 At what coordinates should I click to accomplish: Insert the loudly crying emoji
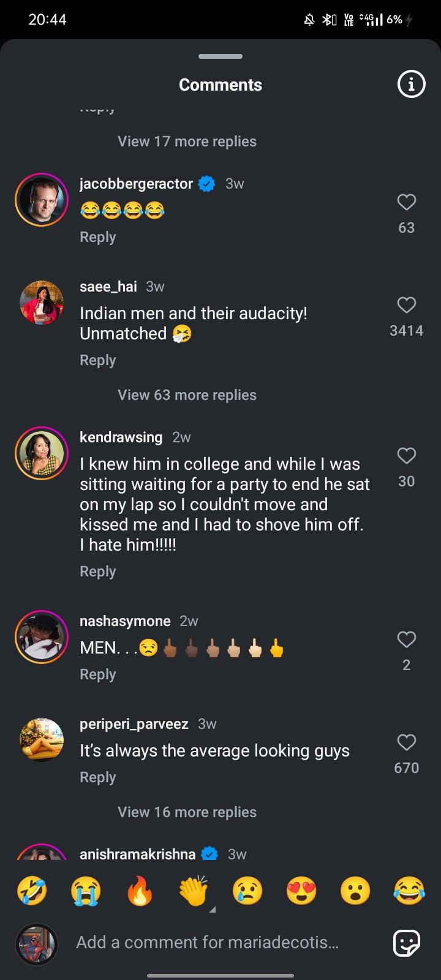click(x=86, y=891)
